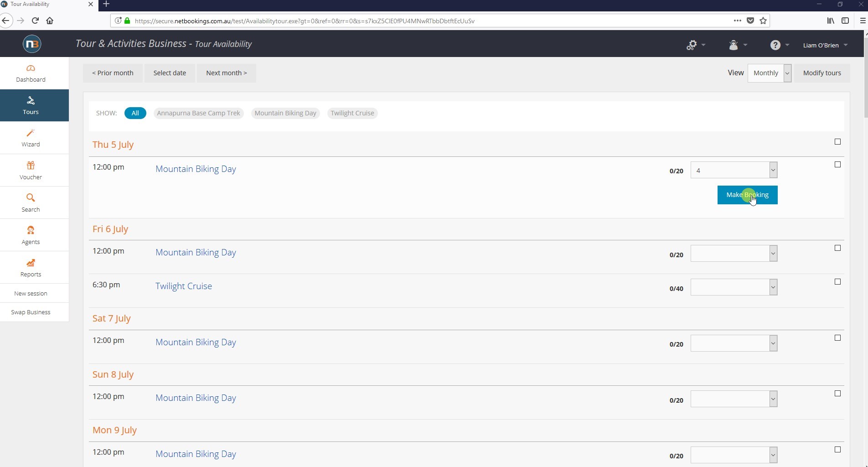Open the Wizard wand icon
868x467 pixels.
click(31, 133)
